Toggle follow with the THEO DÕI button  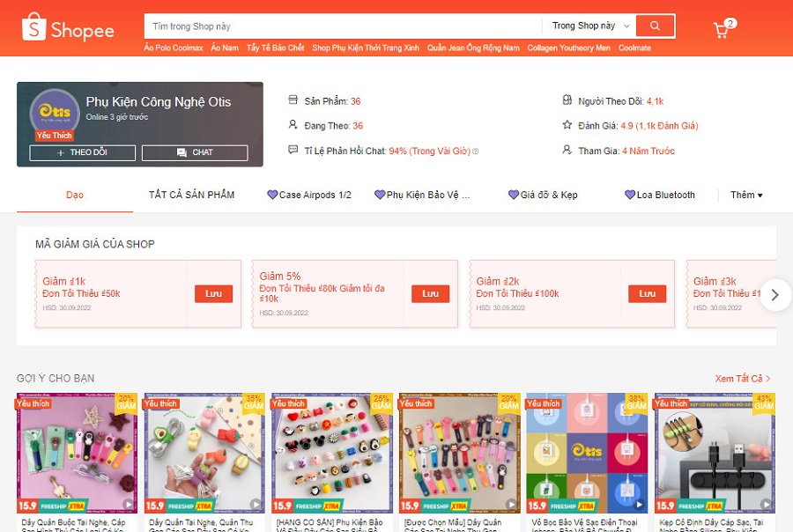click(x=83, y=152)
